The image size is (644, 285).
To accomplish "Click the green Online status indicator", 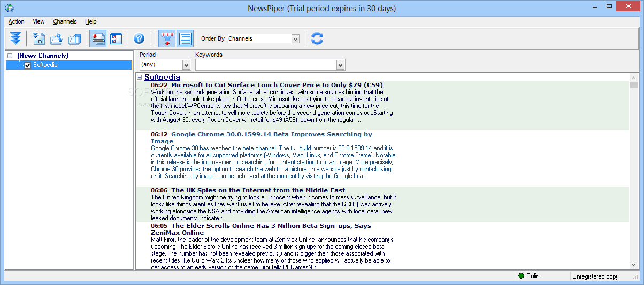I will pos(521,276).
